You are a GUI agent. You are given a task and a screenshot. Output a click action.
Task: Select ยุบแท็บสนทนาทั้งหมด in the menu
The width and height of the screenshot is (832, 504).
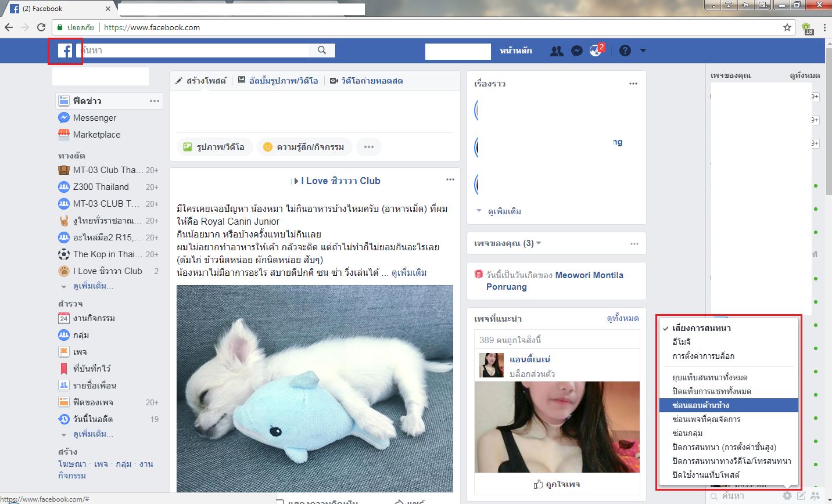click(x=727, y=377)
